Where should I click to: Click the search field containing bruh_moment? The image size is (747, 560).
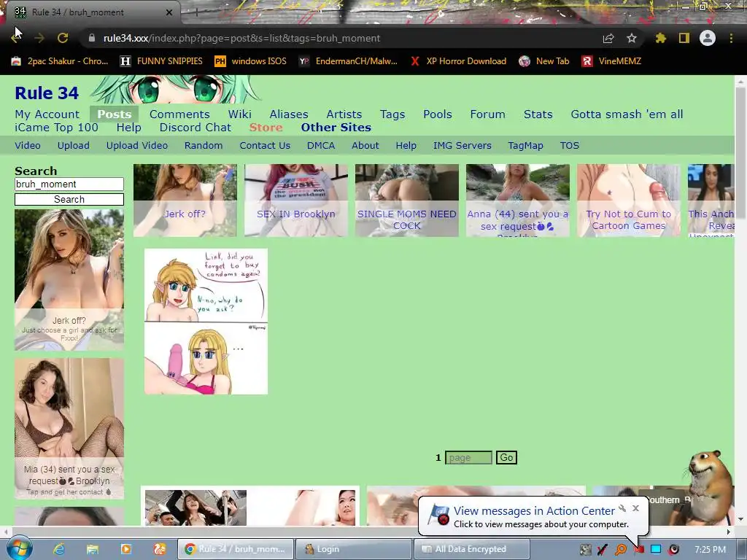(x=69, y=184)
